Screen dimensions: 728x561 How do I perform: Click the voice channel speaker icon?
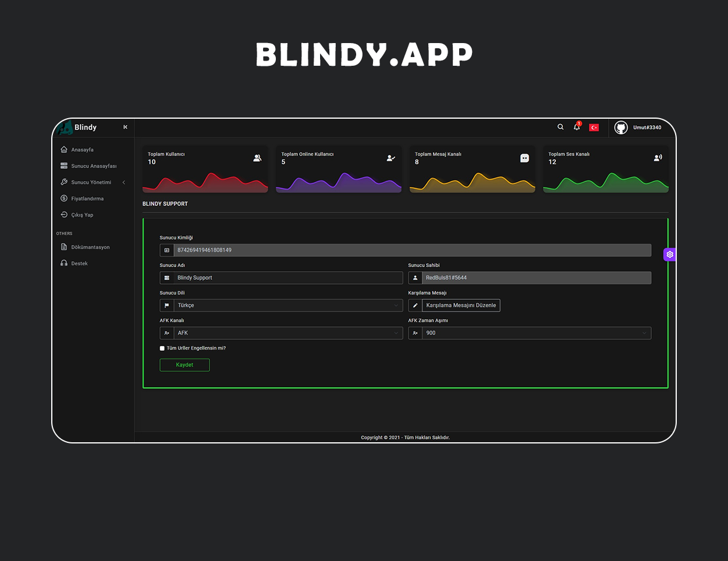pyautogui.click(x=658, y=158)
